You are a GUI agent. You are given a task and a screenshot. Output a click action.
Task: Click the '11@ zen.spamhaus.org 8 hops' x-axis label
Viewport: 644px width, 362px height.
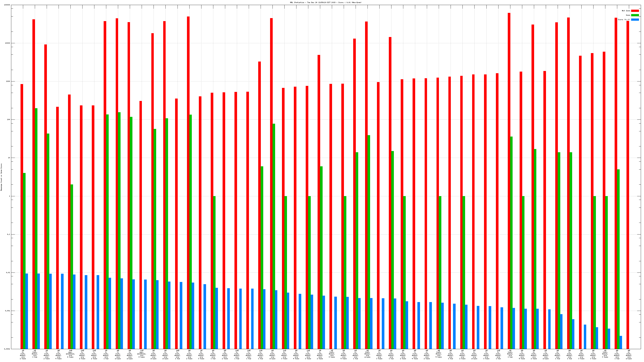(x=141, y=354)
